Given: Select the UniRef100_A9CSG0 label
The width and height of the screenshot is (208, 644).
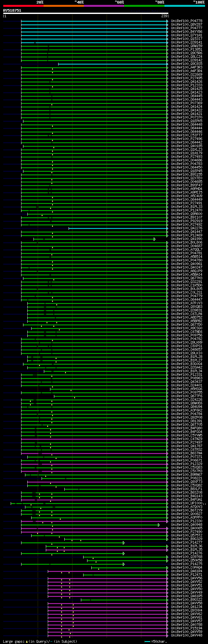Looking at the screenshot, I should pyautogui.click(x=187, y=328).
